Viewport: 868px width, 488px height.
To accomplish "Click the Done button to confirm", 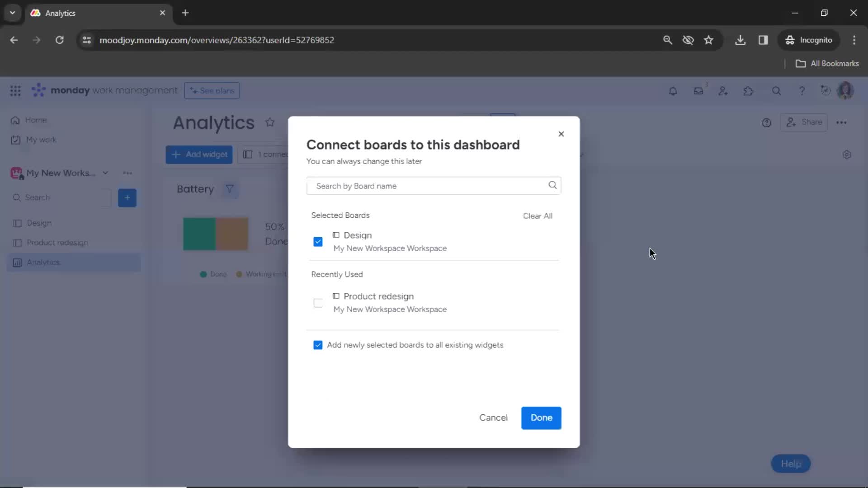I will click(x=541, y=418).
